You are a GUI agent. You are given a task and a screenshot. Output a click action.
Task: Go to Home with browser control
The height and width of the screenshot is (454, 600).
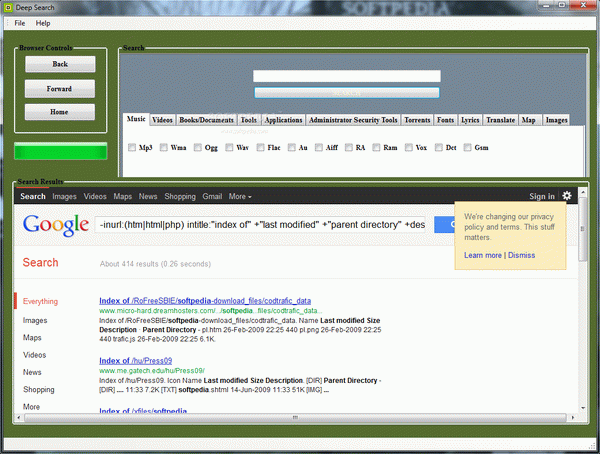click(60, 112)
